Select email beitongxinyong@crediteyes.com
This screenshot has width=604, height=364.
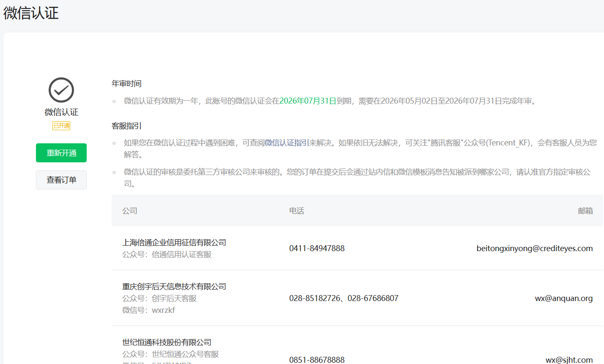click(535, 249)
